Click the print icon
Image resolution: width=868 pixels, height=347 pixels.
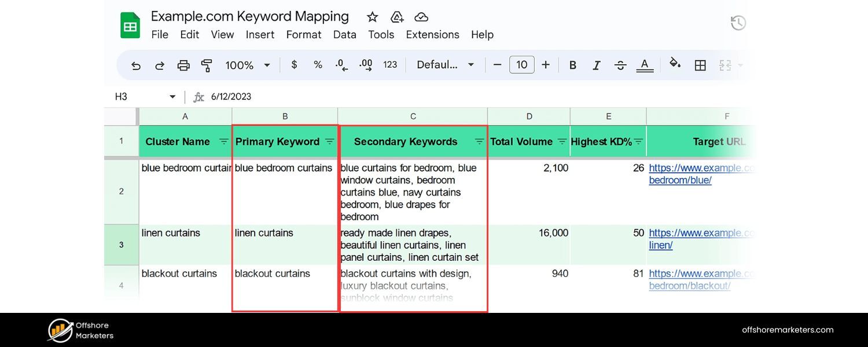click(x=183, y=65)
